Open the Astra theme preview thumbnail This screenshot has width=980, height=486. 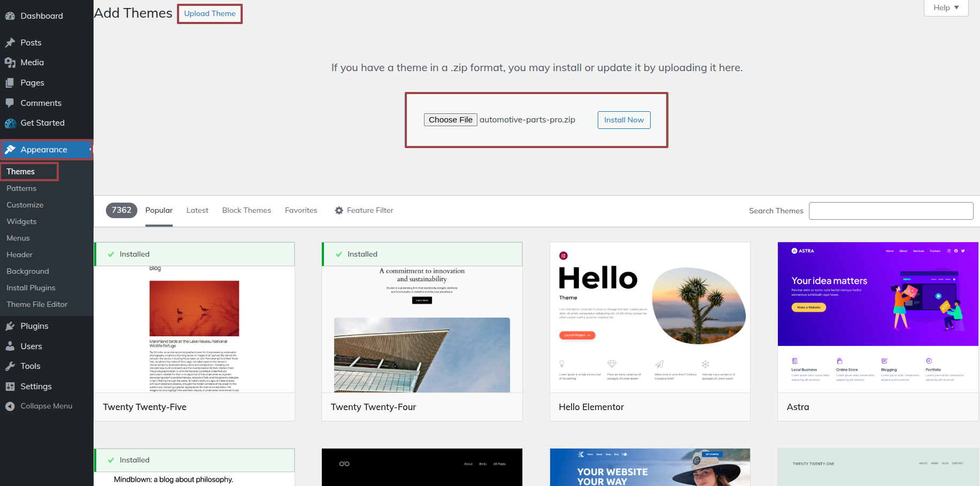point(878,318)
